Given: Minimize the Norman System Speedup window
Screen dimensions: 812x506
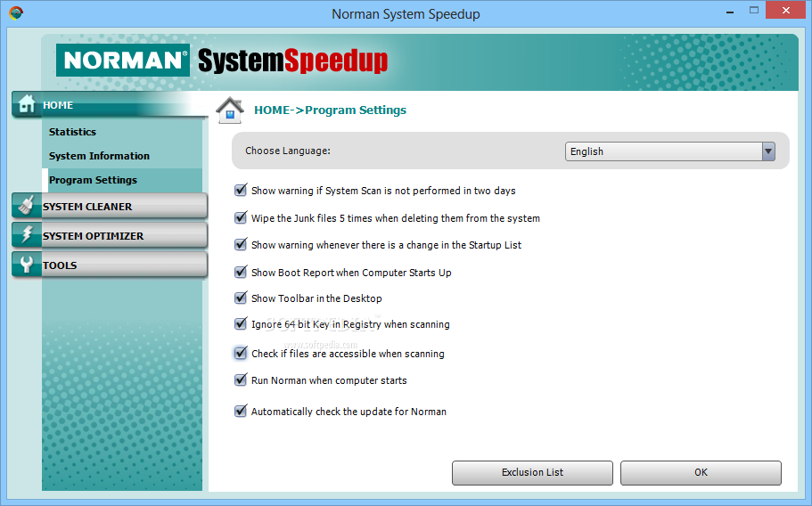Looking at the screenshot, I should point(730,11).
